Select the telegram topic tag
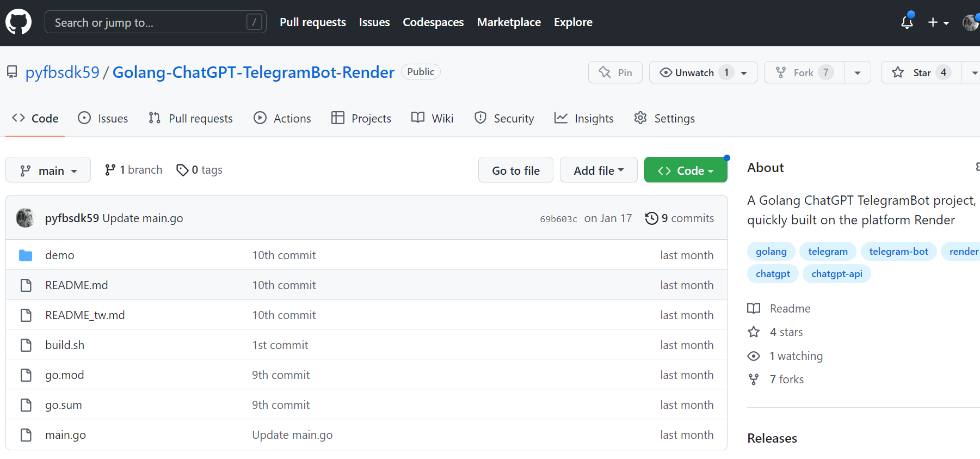 pos(828,252)
